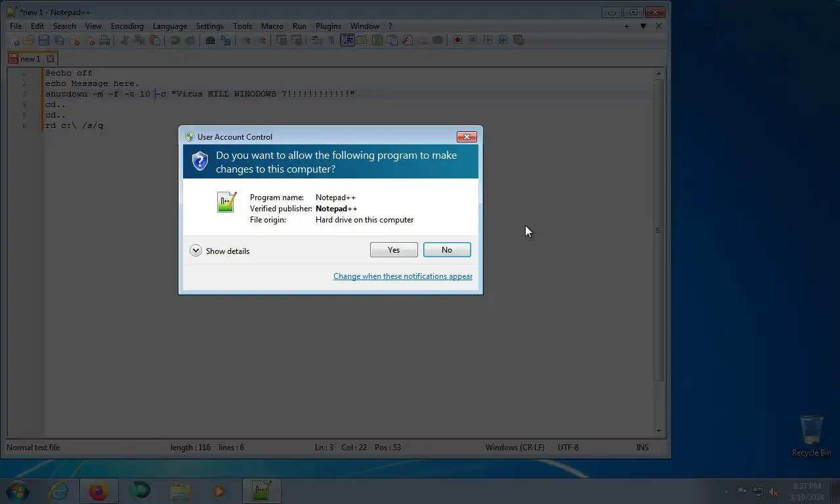840x504 pixels.
Task: Expand Show details in UAC dialog
Action: pos(219,251)
